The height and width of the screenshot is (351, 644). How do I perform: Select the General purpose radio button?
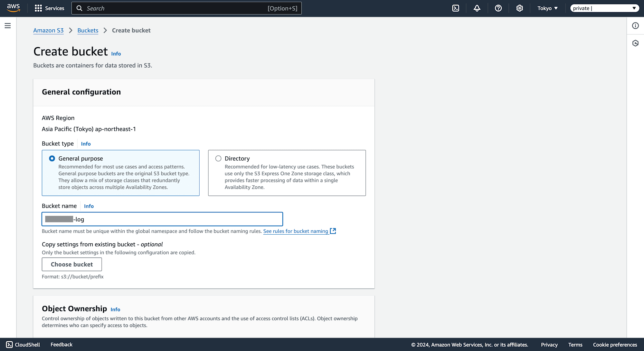[x=52, y=158]
